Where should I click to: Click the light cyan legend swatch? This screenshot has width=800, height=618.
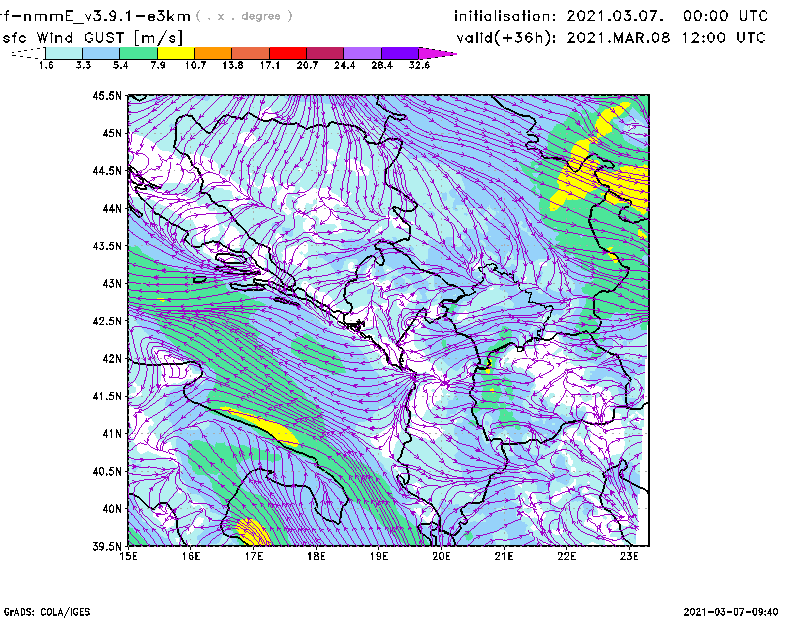click(64, 53)
